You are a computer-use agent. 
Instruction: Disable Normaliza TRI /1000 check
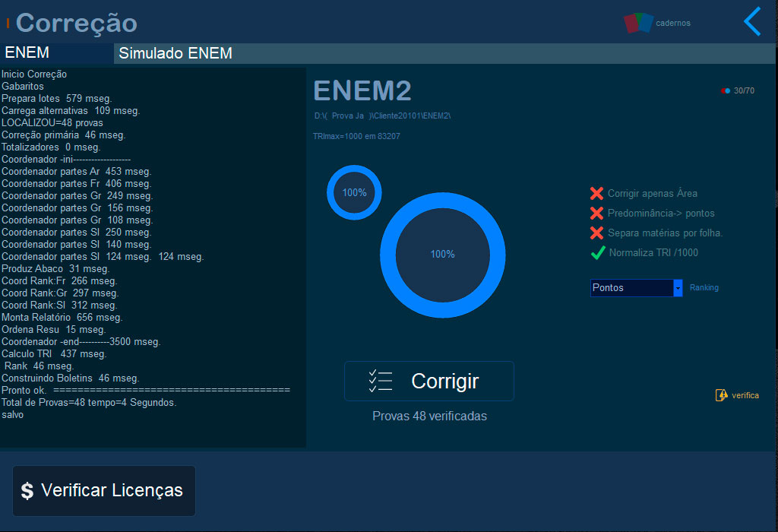click(x=598, y=252)
